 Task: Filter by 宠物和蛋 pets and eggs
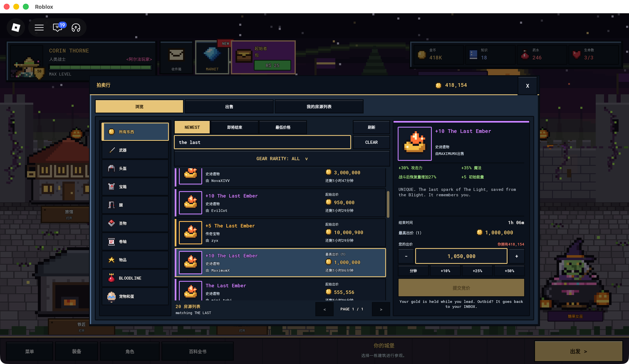[135, 296]
